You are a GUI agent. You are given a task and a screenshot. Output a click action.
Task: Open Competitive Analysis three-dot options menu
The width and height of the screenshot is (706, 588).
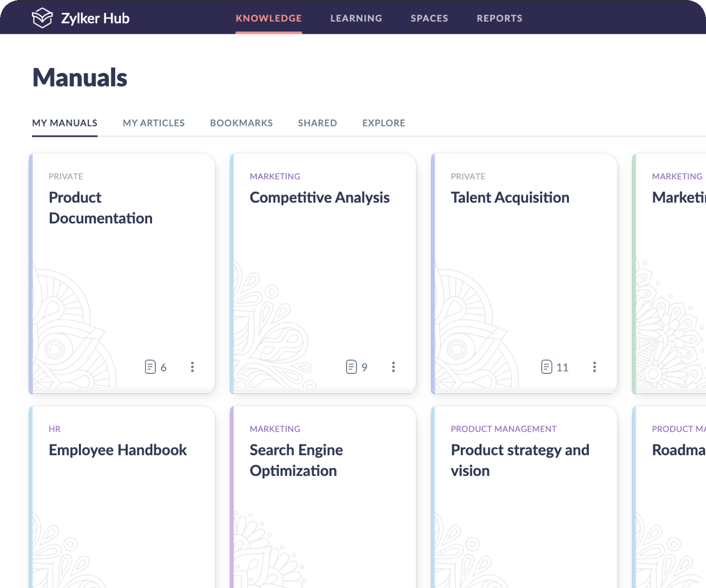tap(393, 367)
